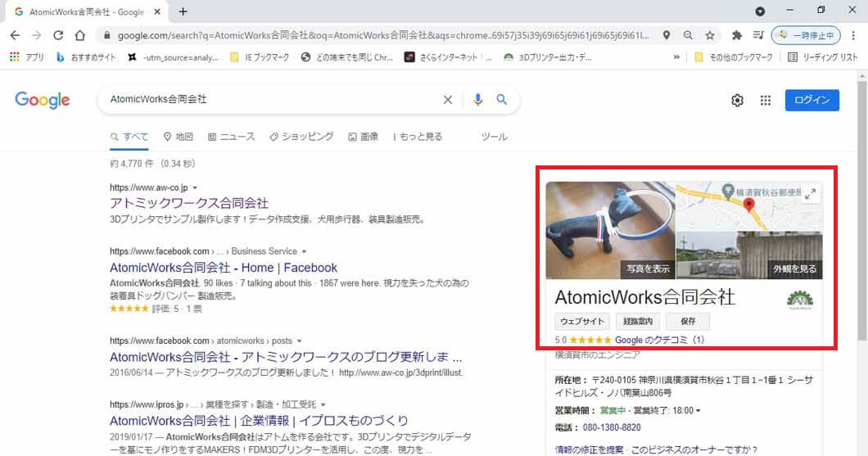Click このビジネスのオーナーですか link
The height and width of the screenshot is (456, 868).
[x=694, y=449]
